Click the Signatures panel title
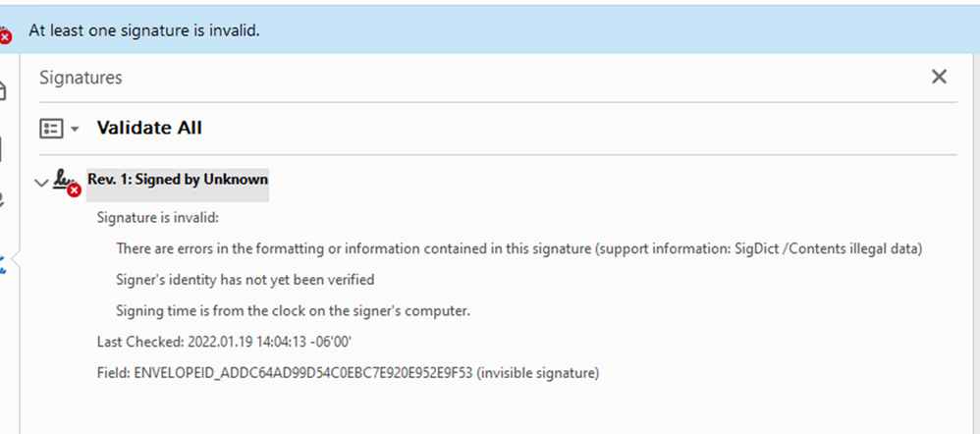The image size is (980, 434). 81,78
